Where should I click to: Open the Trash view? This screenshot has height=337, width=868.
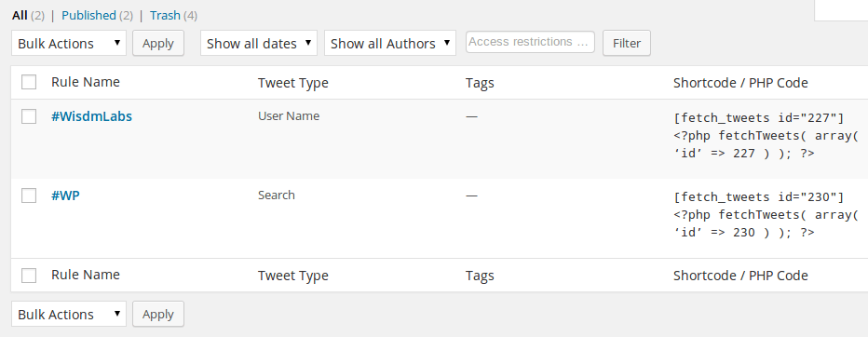(x=165, y=16)
